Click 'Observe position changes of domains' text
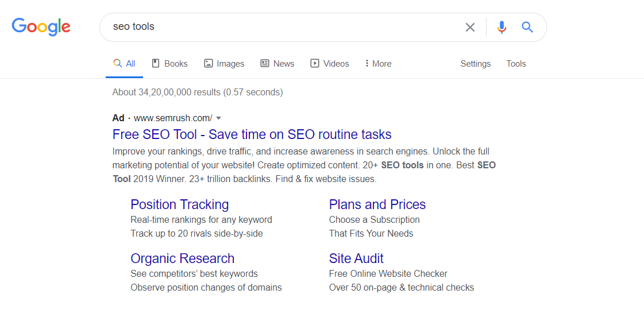644x309 pixels. pos(206,288)
